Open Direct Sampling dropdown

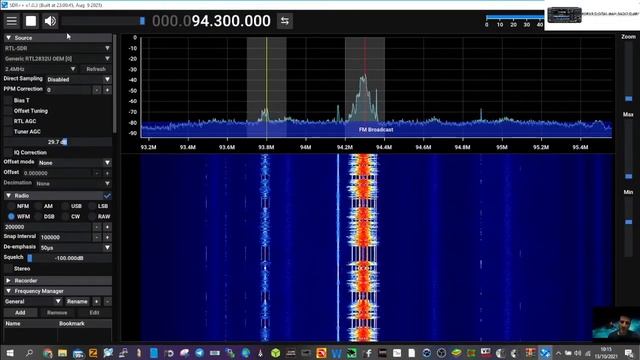(78, 80)
